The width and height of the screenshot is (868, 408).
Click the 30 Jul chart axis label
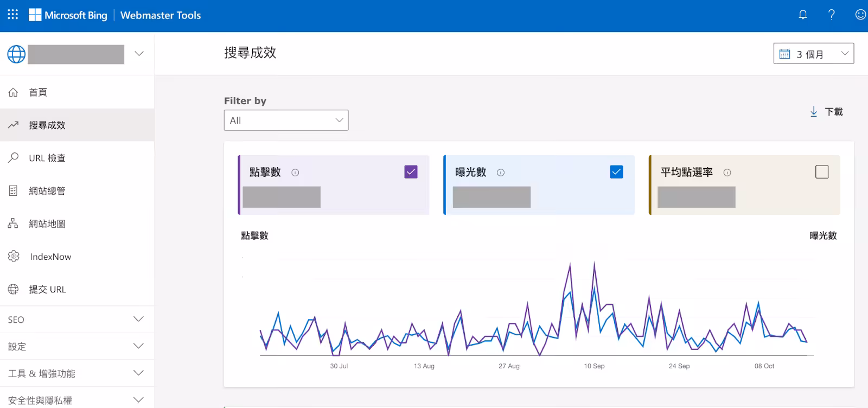pyautogui.click(x=339, y=366)
